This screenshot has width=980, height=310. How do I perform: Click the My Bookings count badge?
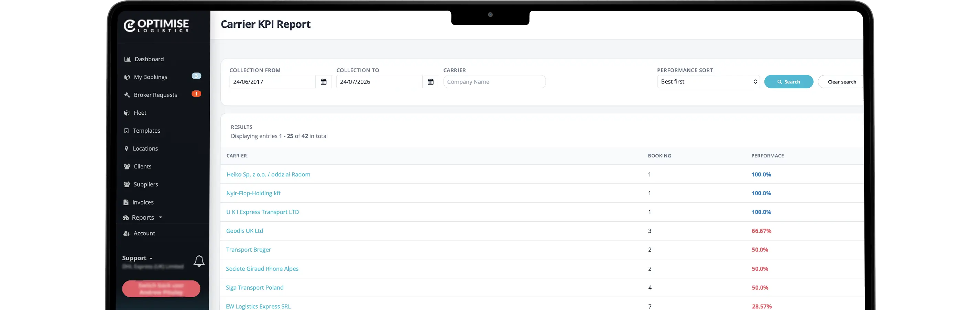(196, 76)
